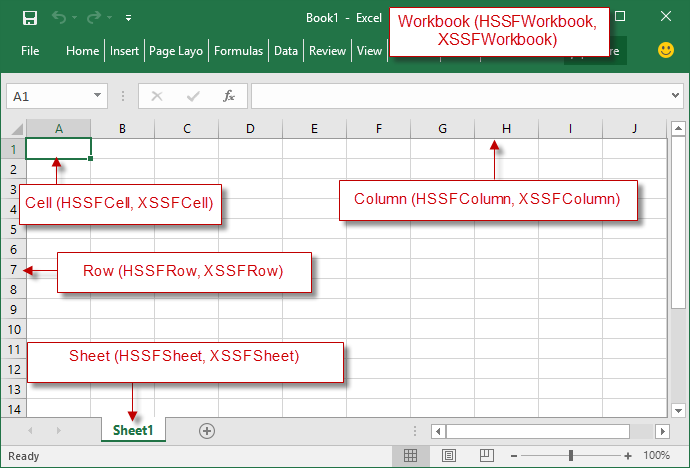Open the Name Box dropdown arrow

coord(97,96)
